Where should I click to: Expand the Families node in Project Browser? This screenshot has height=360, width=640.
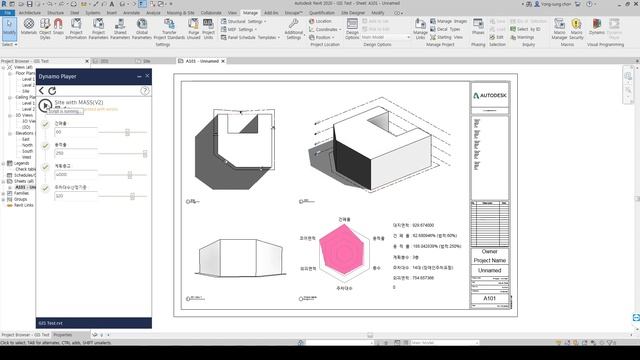click(x=4, y=193)
